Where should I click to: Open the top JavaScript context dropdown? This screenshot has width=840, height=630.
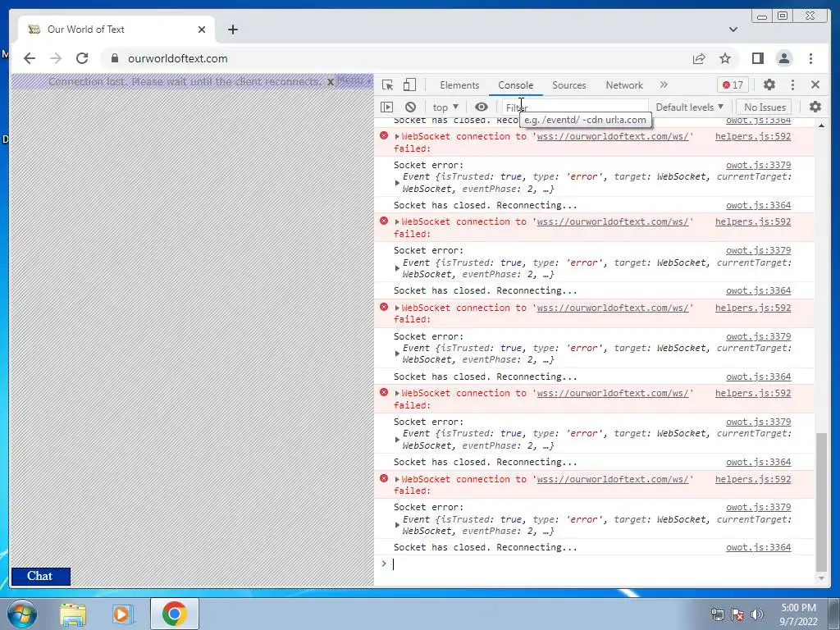click(445, 107)
